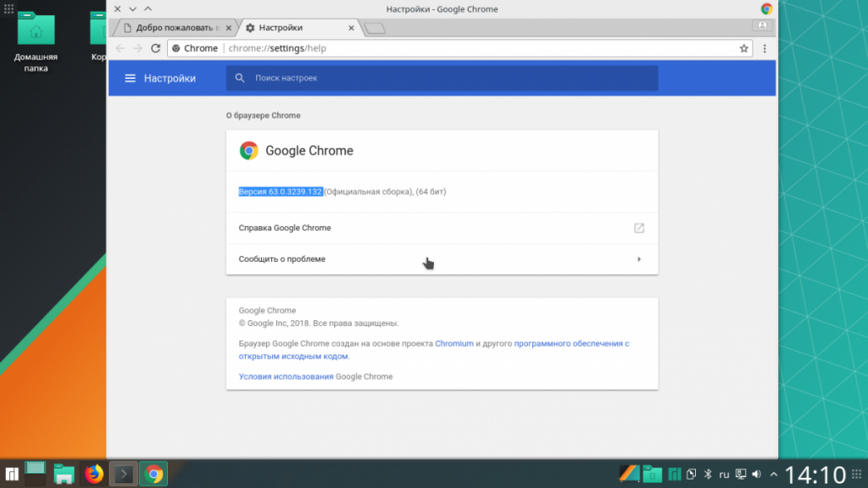This screenshot has height=488, width=868.
Task: Select the Chrome taskbar entry
Action: click(x=153, y=474)
